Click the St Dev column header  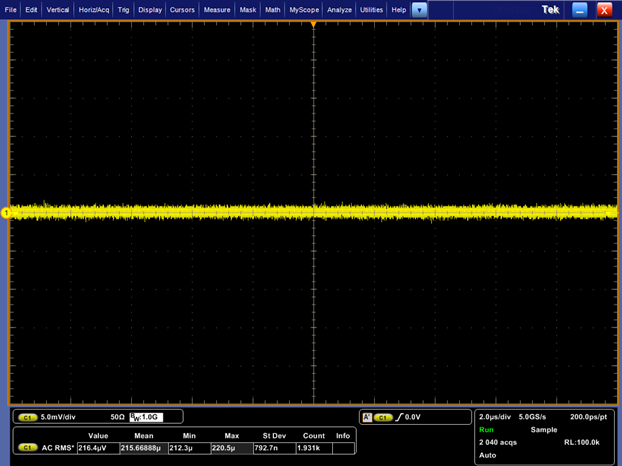274,435
